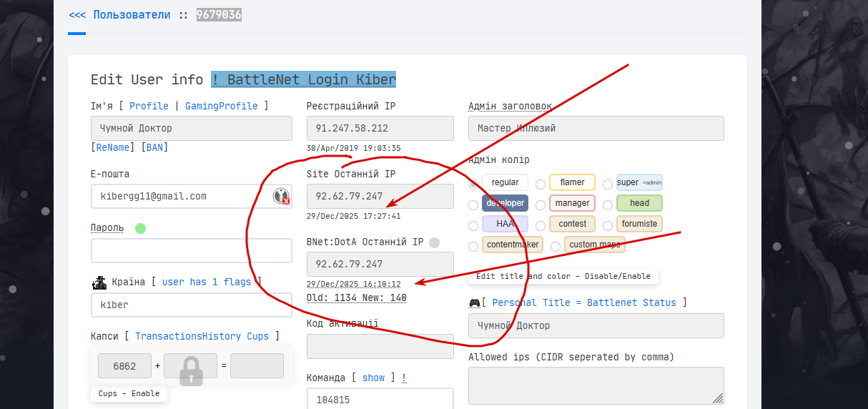Click the Allowed ips textarea

tap(596, 386)
